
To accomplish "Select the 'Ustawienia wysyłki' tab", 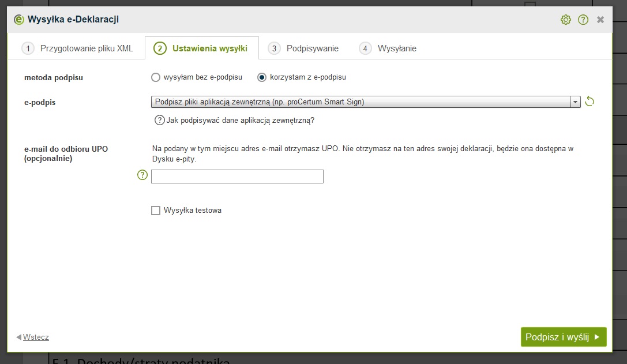I will click(201, 48).
